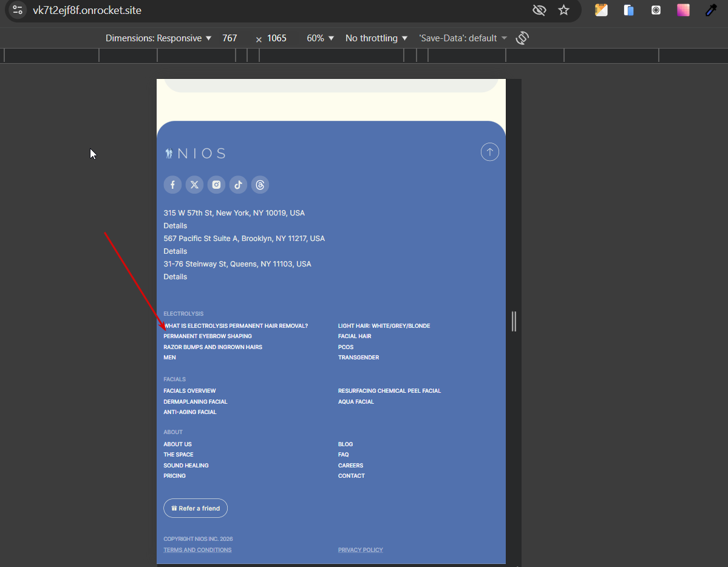This screenshot has width=728, height=567.
Task: Open the Contact link
Action: coord(352,476)
